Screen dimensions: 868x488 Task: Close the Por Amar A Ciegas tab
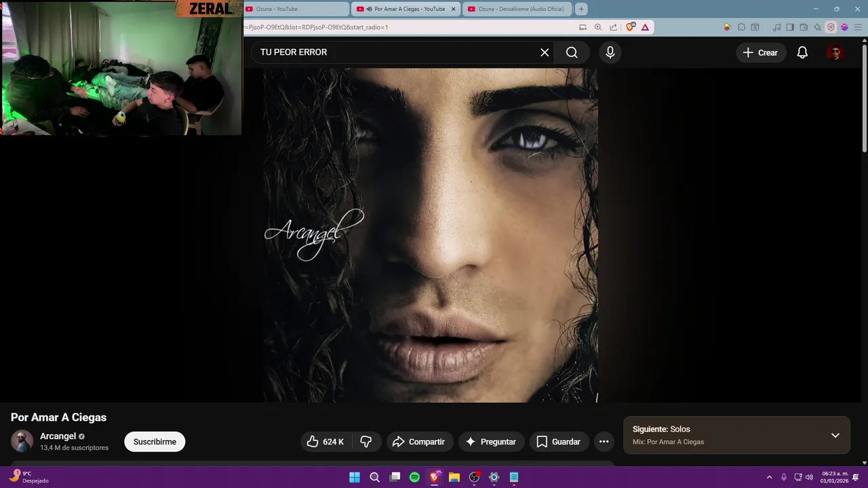[453, 9]
